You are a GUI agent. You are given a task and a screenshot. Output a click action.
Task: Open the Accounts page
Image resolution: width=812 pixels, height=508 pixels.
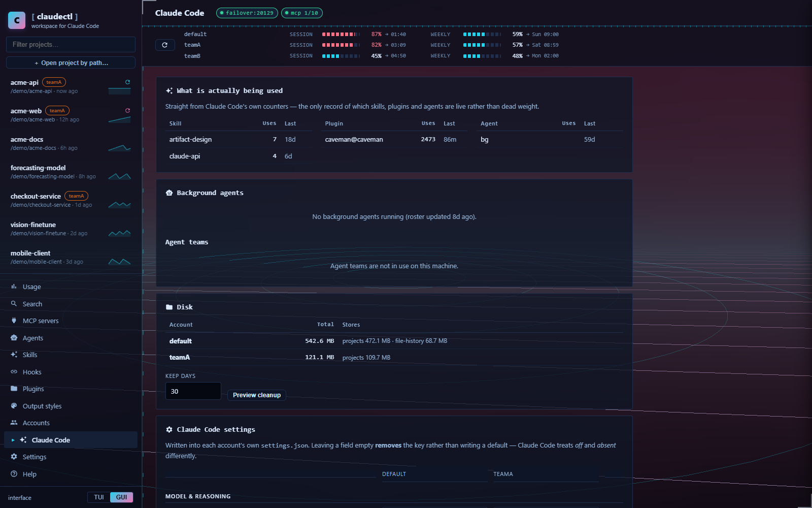(71, 423)
